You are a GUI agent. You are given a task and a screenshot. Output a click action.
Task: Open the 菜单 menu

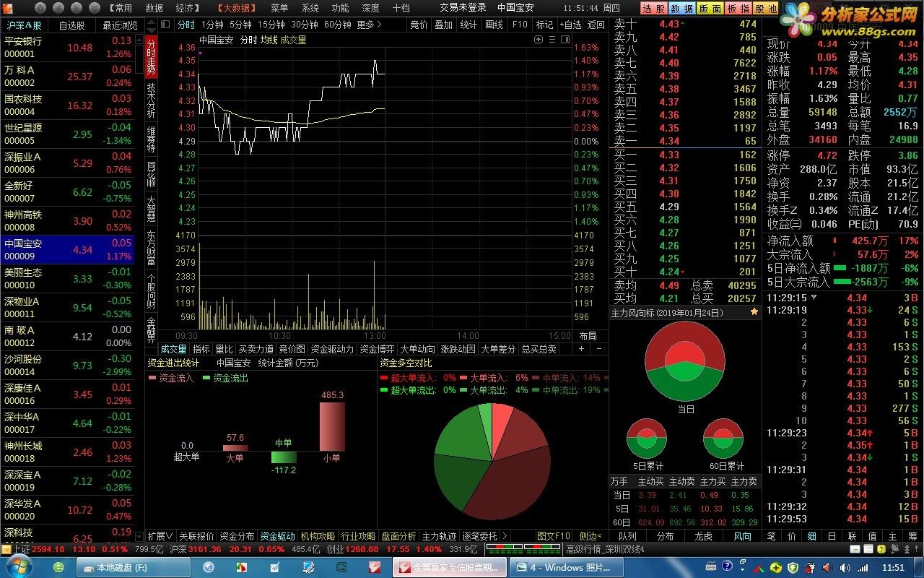279,7
